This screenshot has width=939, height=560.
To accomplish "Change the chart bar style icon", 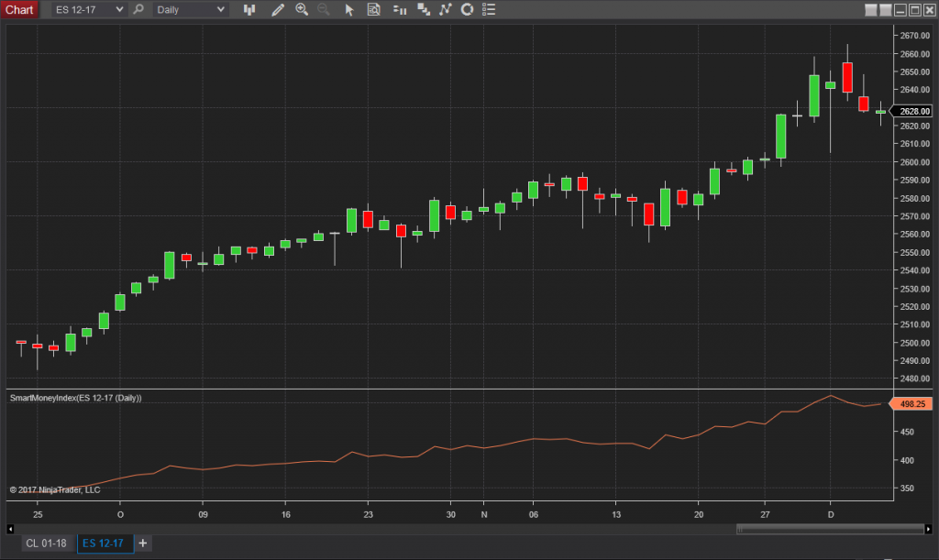I will click(x=249, y=9).
